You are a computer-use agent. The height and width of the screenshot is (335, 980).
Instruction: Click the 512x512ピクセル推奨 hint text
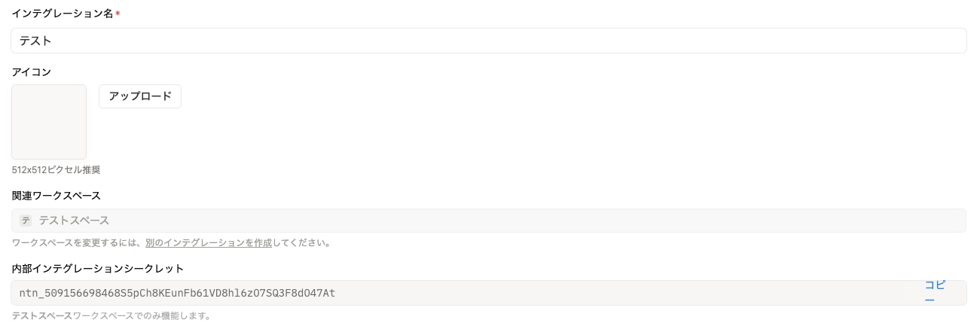coord(56,170)
